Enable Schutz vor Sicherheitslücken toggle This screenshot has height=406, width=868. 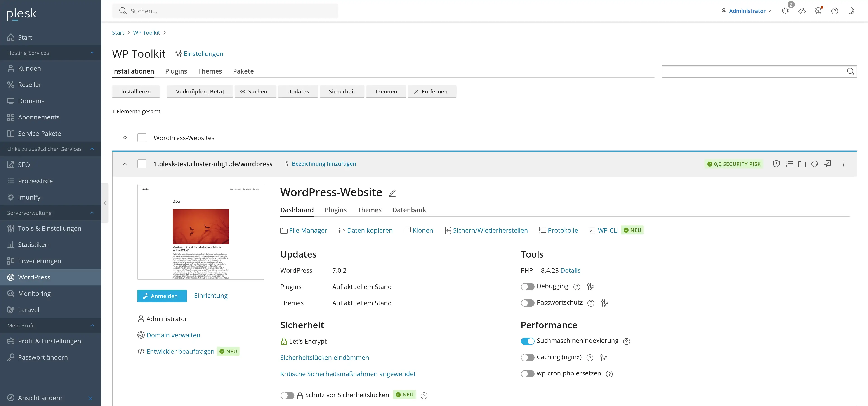click(287, 395)
